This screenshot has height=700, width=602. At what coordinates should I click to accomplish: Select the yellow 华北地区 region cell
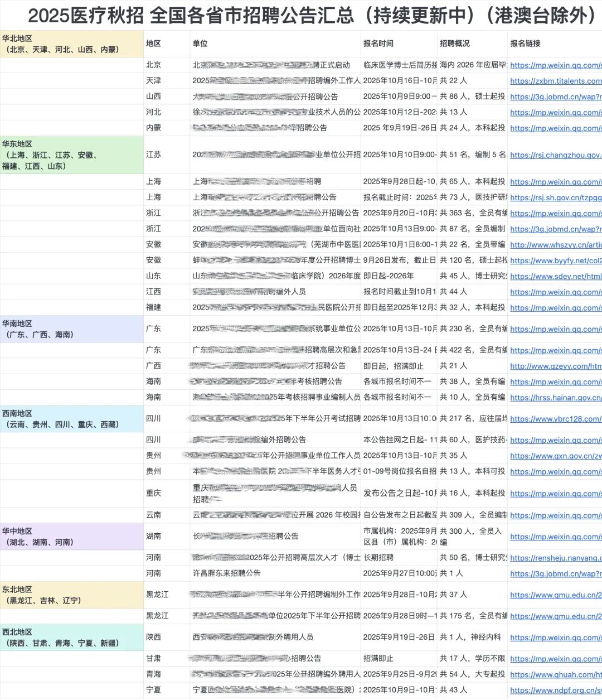pyautogui.click(x=71, y=44)
